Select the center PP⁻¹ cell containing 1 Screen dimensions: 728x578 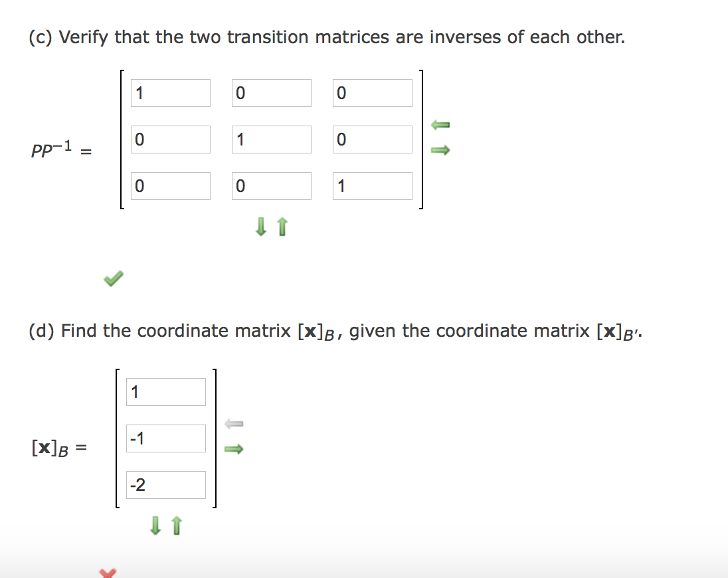tap(271, 139)
